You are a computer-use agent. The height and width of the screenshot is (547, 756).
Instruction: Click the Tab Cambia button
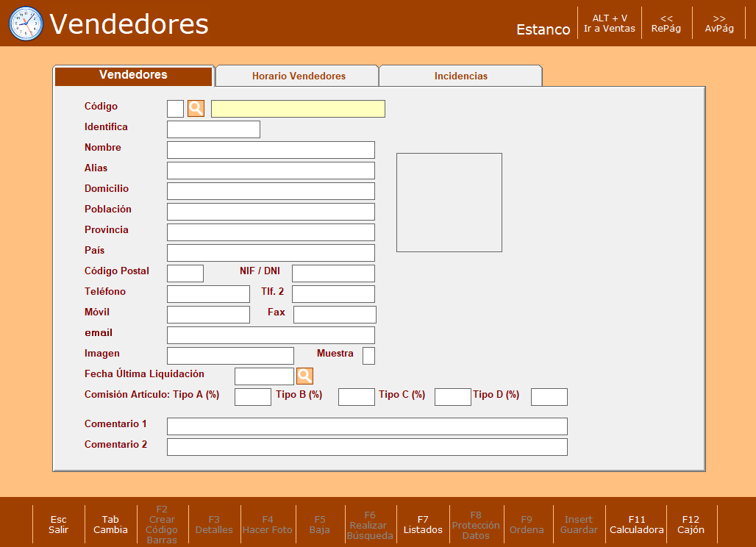[110, 524]
